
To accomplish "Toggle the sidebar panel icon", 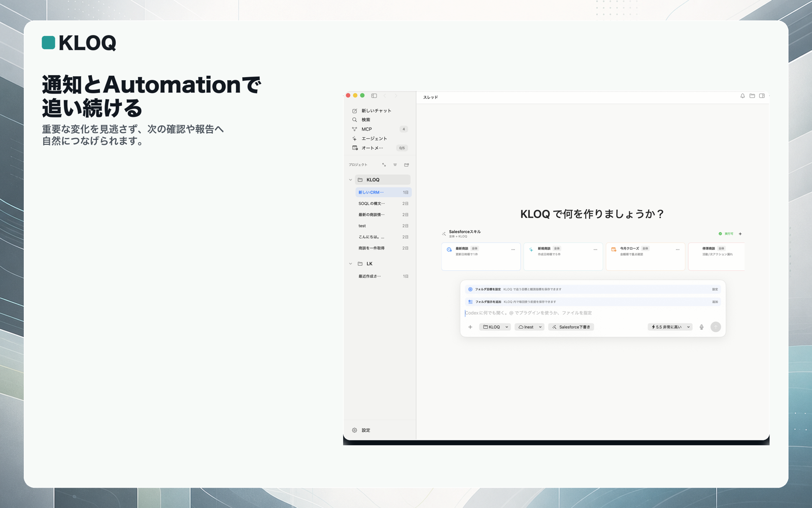I will [x=374, y=96].
